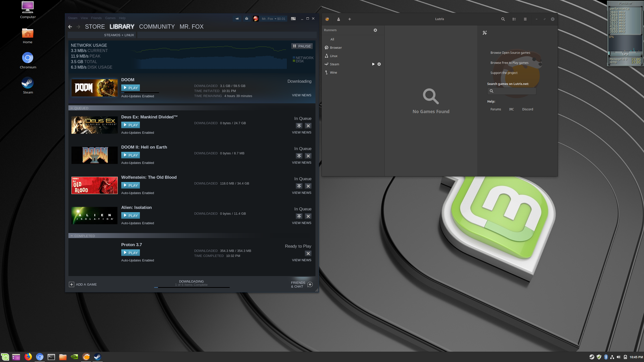Screen dimensions: 644x362
Task: Collapse the QUEUED section
Action: [x=72, y=108]
